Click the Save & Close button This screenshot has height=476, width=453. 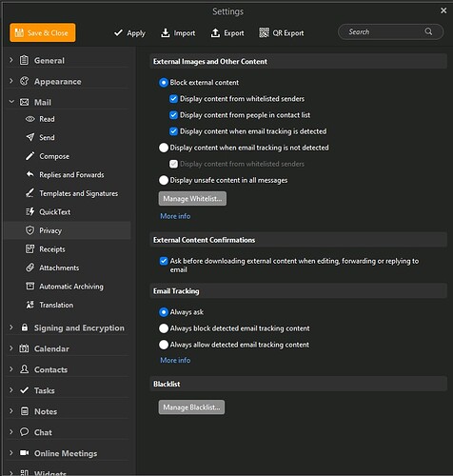(x=43, y=32)
